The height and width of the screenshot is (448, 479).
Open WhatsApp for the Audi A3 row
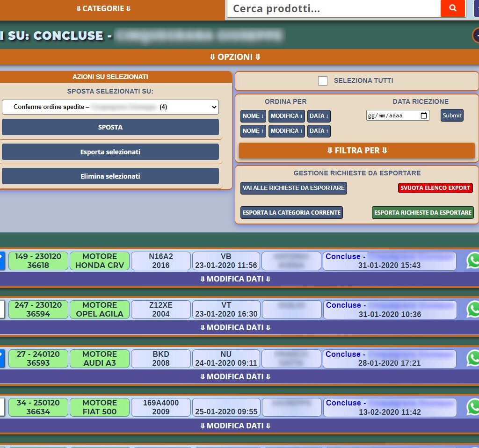click(473, 358)
